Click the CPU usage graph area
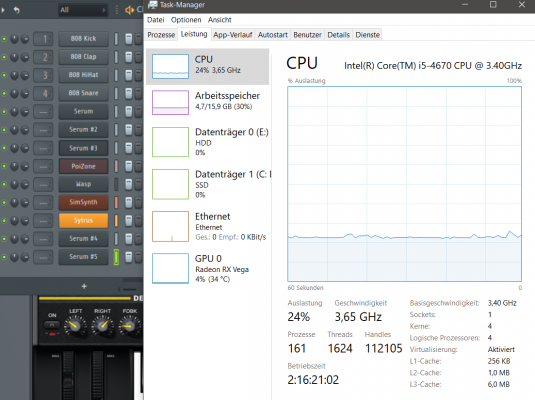The image size is (535, 400). coord(404,184)
